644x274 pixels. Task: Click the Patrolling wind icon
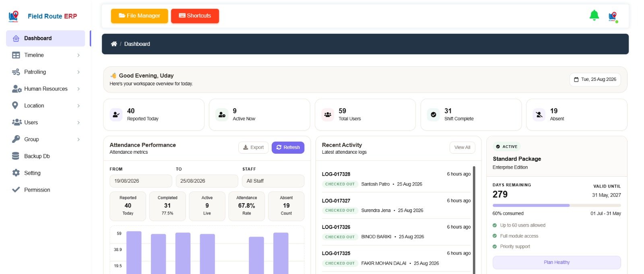pyautogui.click(x=16, y=72)
